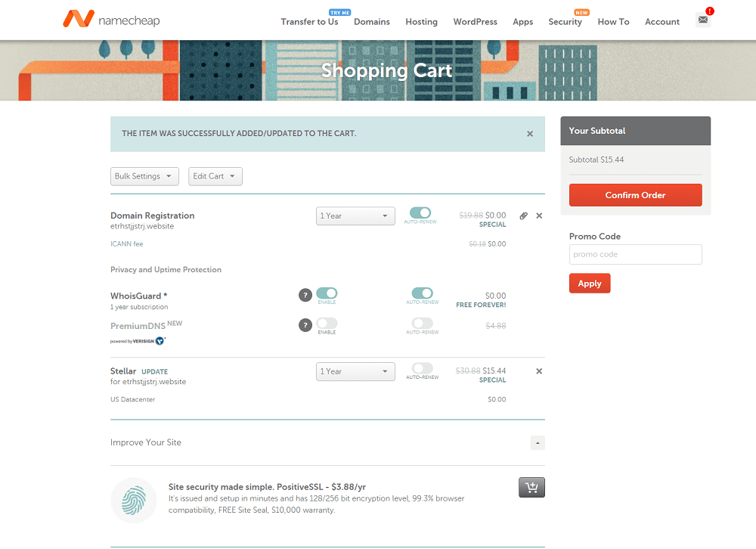The image size is (756, 549).
Task: Open the Edit Cart dropdown
Action: coord(215,176)
